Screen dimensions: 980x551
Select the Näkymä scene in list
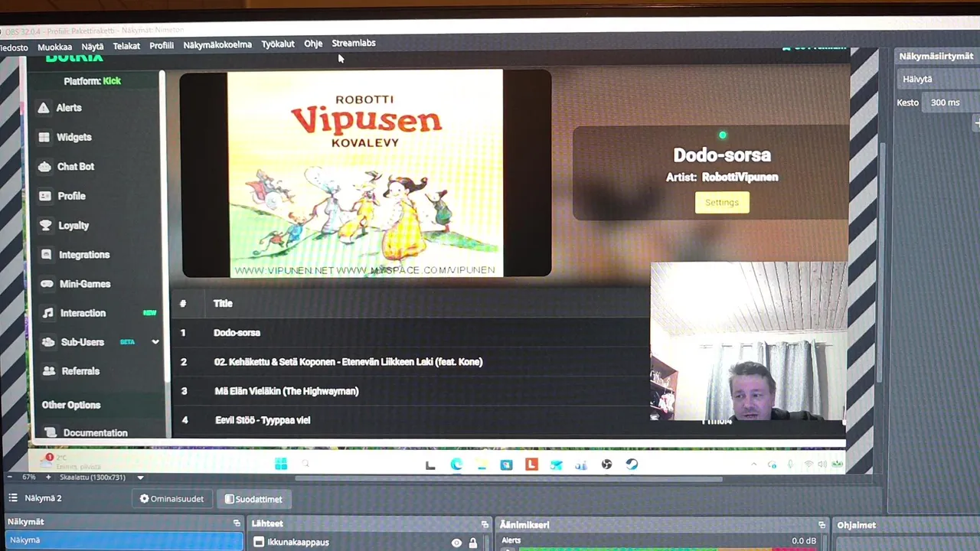tap(122, 540)
